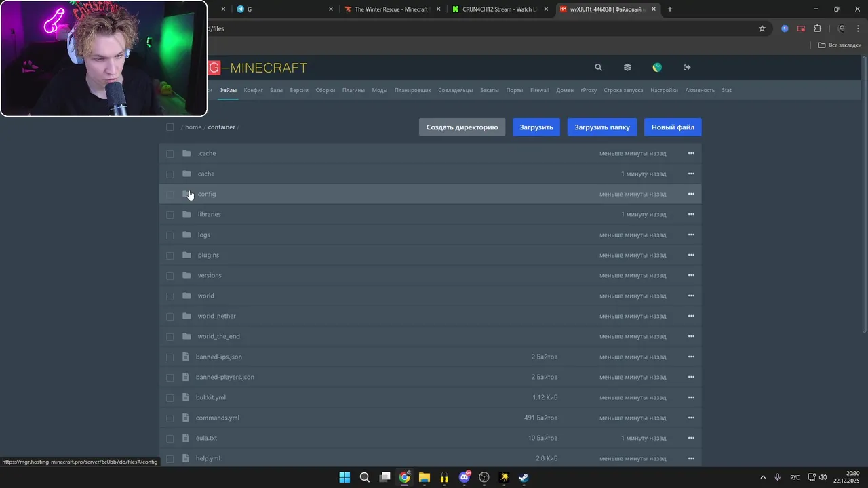The height and width of the screenshot is (488, 868).
Task: Click file icon next to eula.txt
Action: [x=185, y=438]
